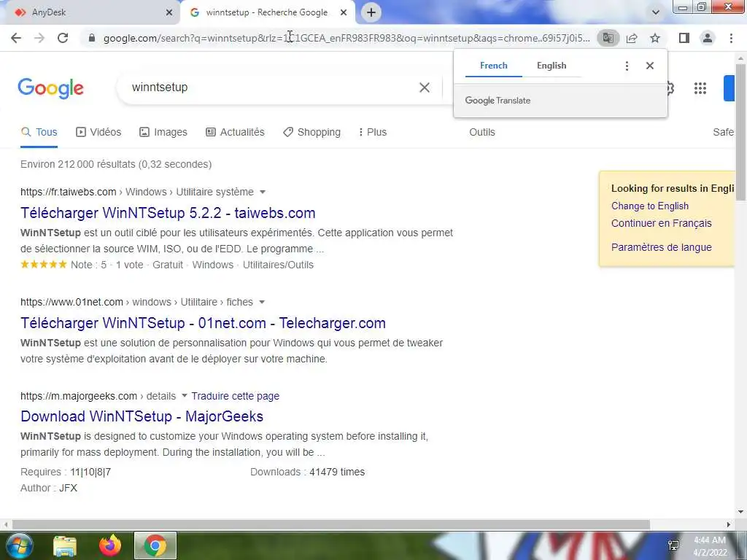Screen dimensions: 747x560
Task: Click the forward navigation arrow
Action: click(39, 38)
